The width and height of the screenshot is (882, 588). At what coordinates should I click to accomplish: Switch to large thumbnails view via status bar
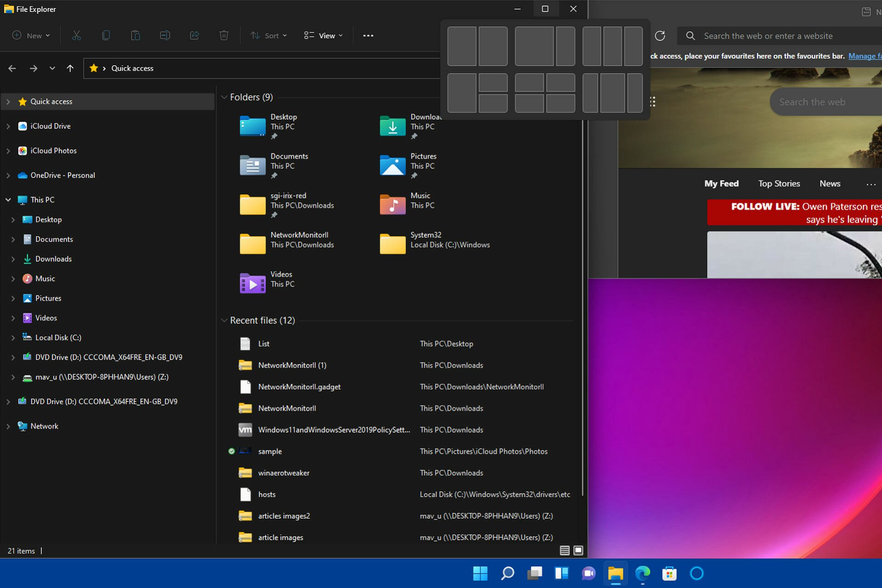[578, 550]
